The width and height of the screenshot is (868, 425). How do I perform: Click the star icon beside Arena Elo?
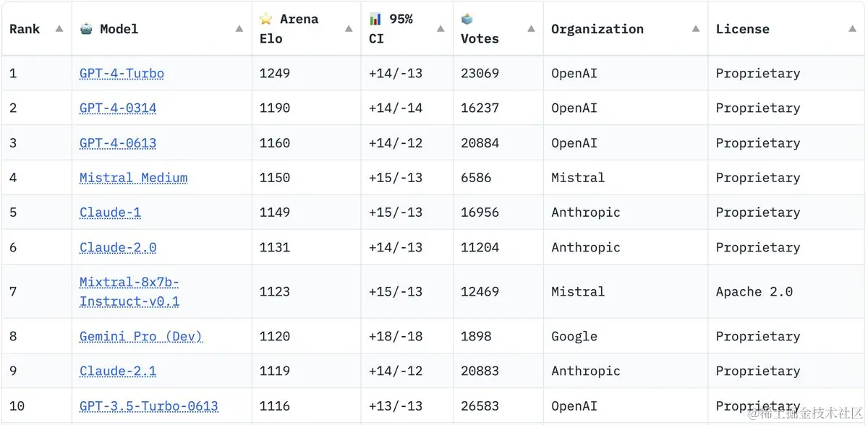[x=266, y=19]
